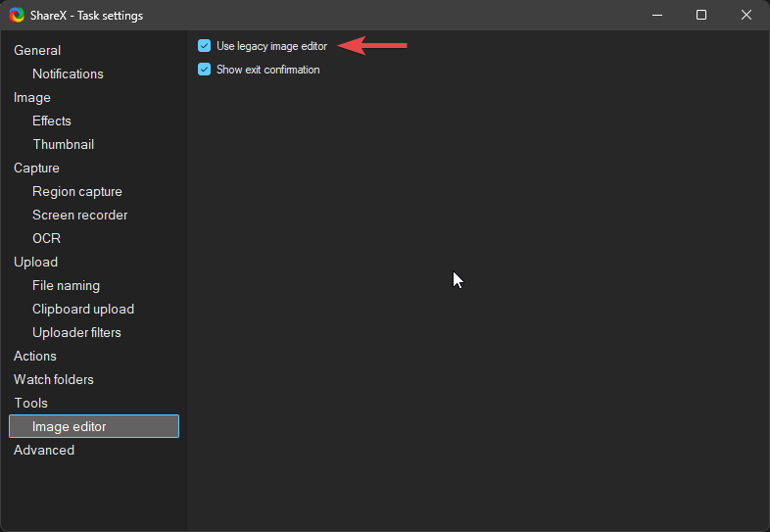Image resolution: width=770 pixels, height=532 pixels.
Task: Open the Advanced settings
Action: tap(44, 450)
